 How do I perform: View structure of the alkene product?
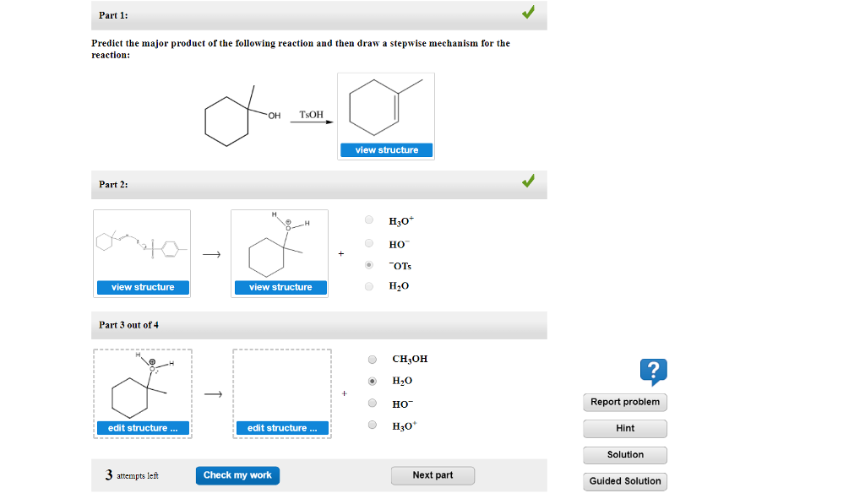point(385,149)
